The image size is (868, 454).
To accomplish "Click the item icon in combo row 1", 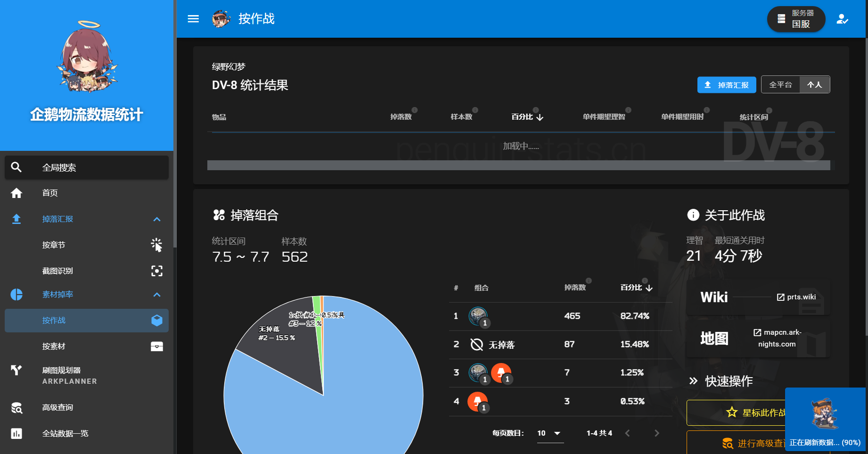I will pyautogui.click(x=478, y=316).
